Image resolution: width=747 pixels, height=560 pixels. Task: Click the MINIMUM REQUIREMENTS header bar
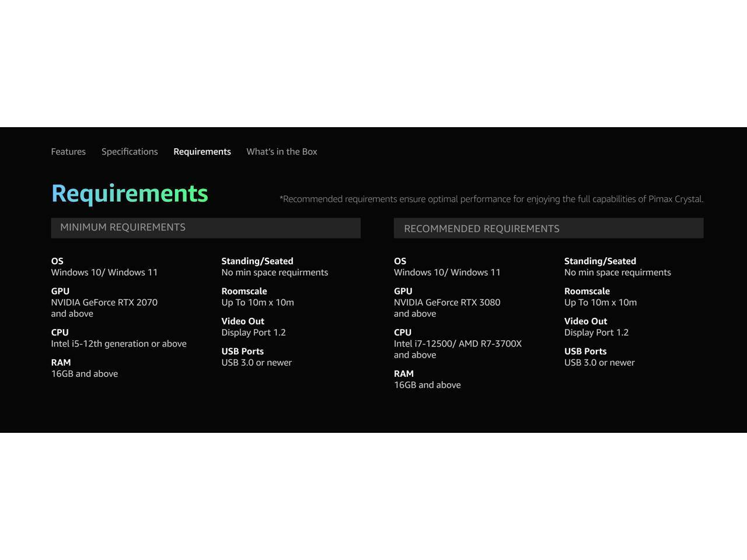[x=205, y=228]
